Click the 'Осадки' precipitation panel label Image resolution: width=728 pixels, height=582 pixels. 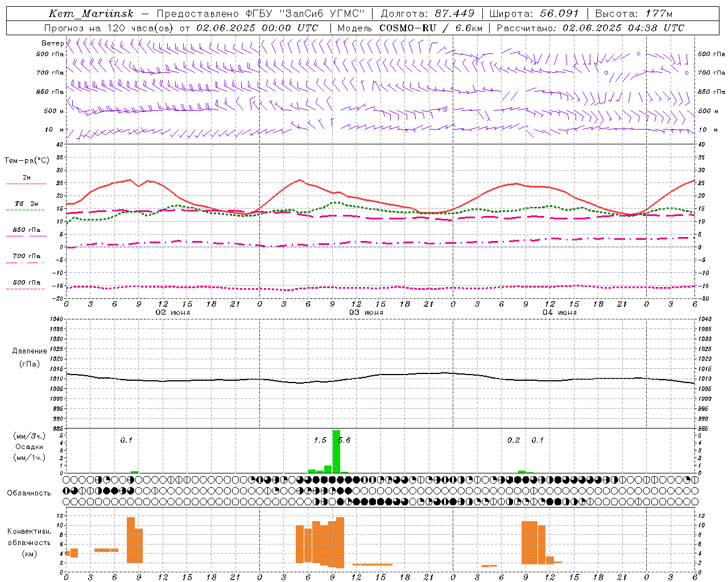(x=29, y=447)
